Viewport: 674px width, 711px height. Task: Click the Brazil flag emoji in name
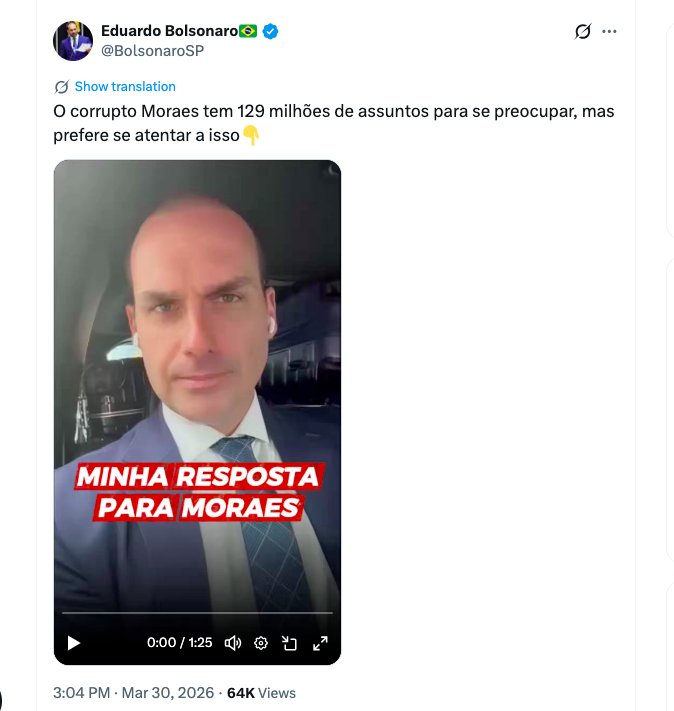pyautogui.click(x=248, y=31)
